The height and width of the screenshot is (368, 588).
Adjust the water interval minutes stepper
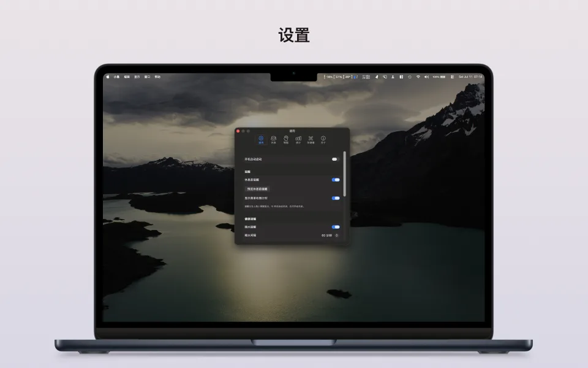click(x=337, y=236)
